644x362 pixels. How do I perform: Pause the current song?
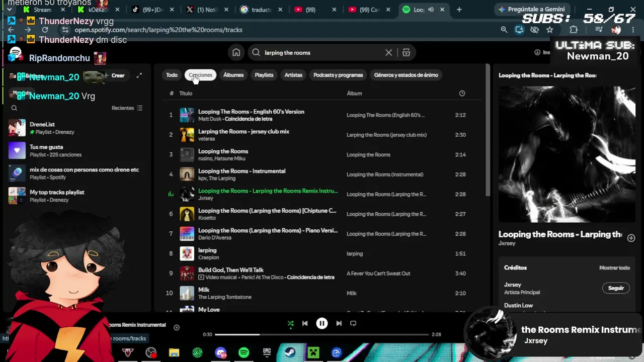[x=322, y=323]
